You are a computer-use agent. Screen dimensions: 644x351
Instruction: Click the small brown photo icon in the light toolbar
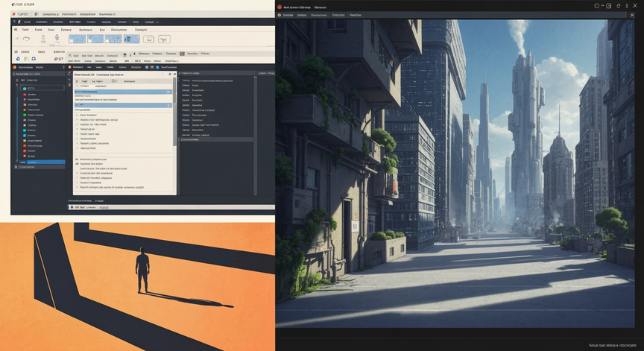click(x=182, y=54)
